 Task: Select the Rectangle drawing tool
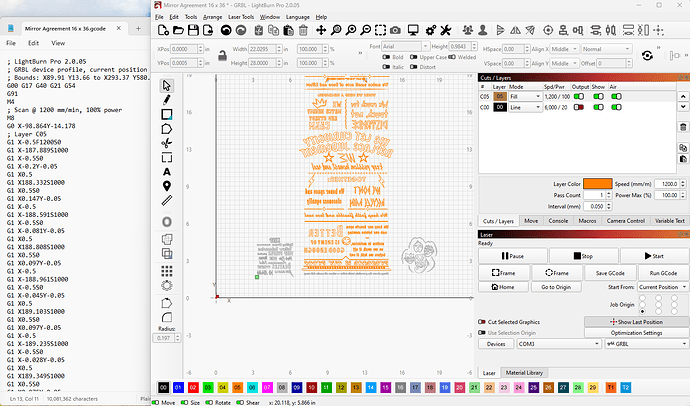pyautogui.click(x=166, y=115)
